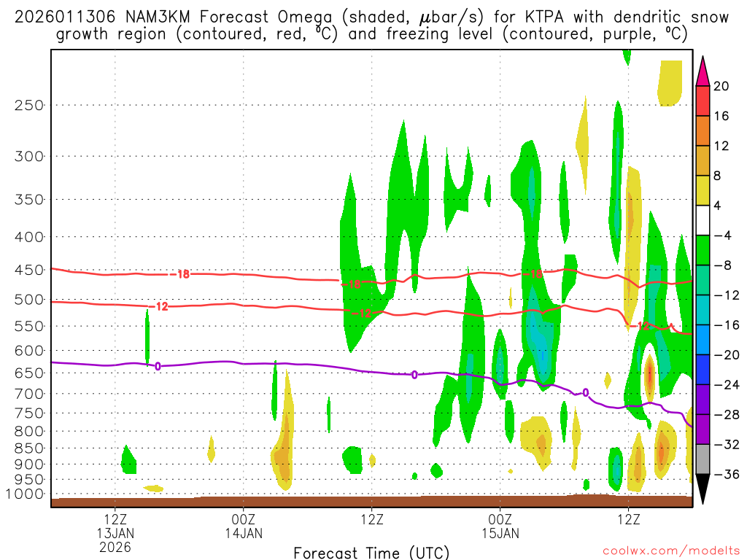Click the color bar value 20
The image size is (747, 560).
click(x=721, y=86)
